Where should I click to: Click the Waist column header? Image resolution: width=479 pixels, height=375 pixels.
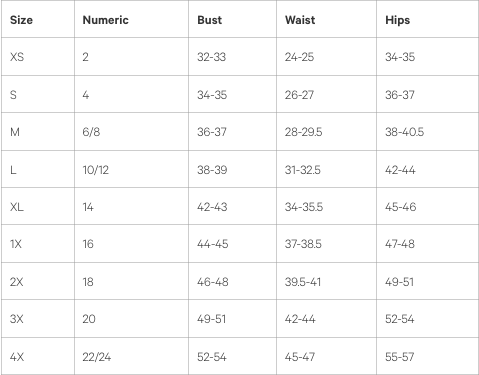300,20
